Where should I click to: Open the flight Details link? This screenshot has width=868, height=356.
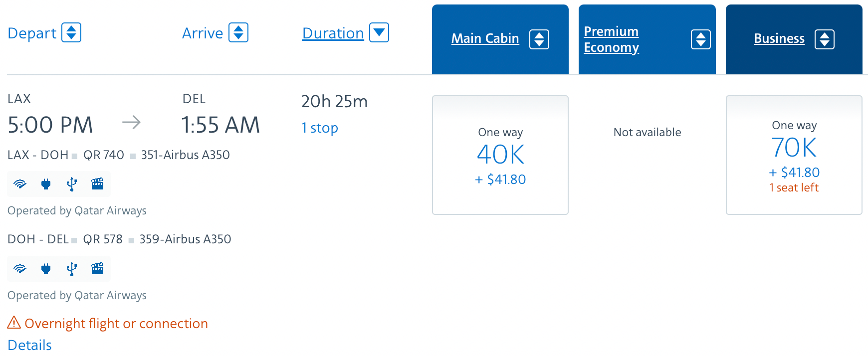click(x=29, y=345)
